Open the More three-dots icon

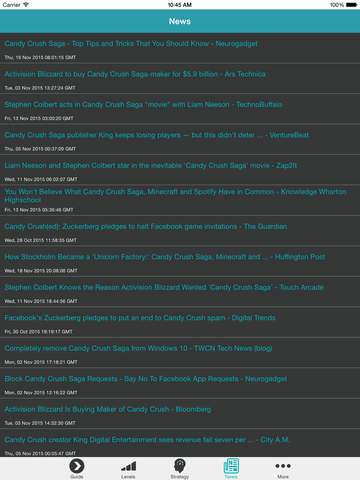coord(283,466)
